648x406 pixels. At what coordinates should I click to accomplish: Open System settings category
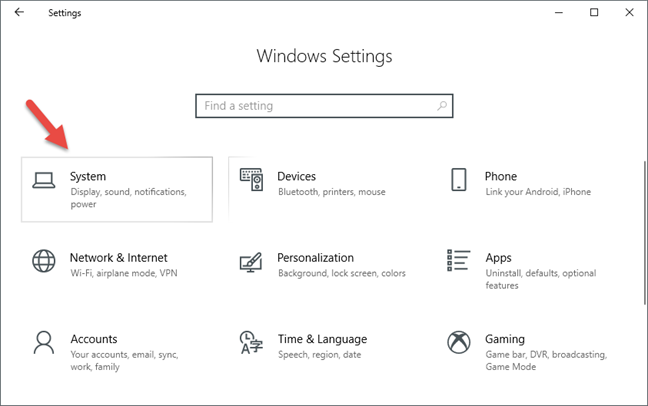117,189
